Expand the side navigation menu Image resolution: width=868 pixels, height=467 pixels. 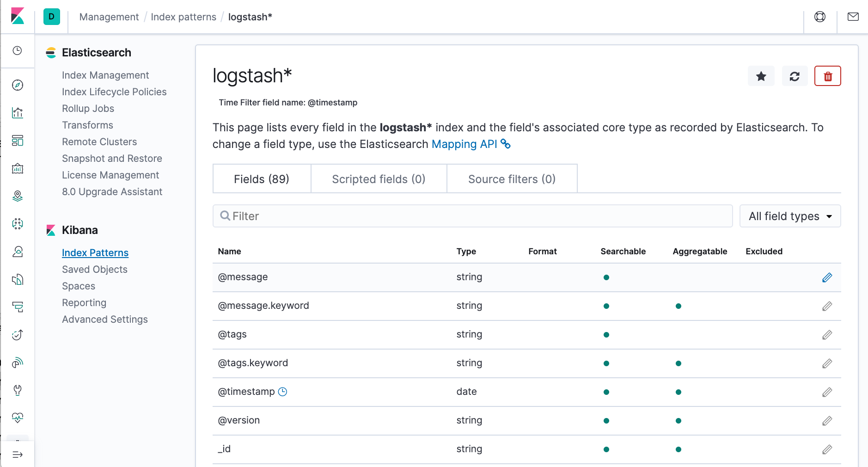[x=18, y=455]
